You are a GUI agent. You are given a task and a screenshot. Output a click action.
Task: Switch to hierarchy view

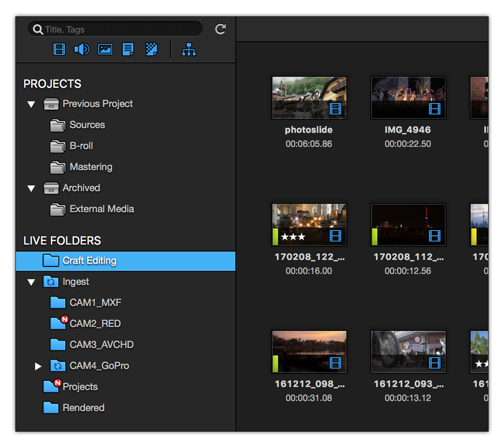pos(189,49)
